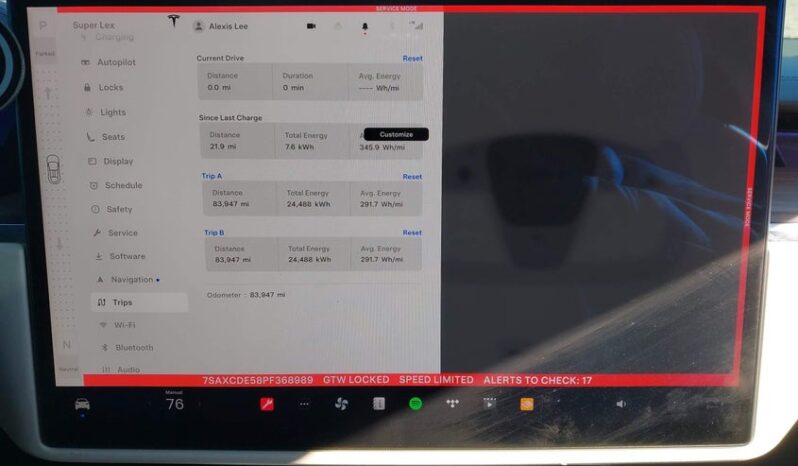
Task: Tap the Customize button
Action: [x=396, y=134]
